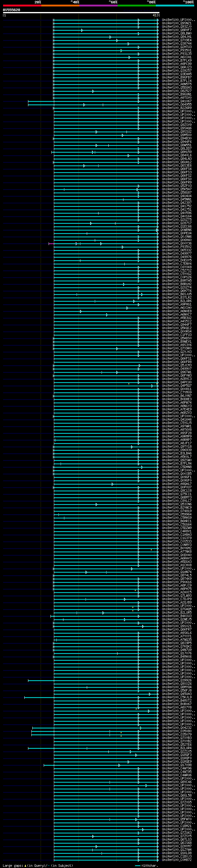Open hit UniRef100_Q41067
This screenshot has height=868, width=197.
click(177, 101)
